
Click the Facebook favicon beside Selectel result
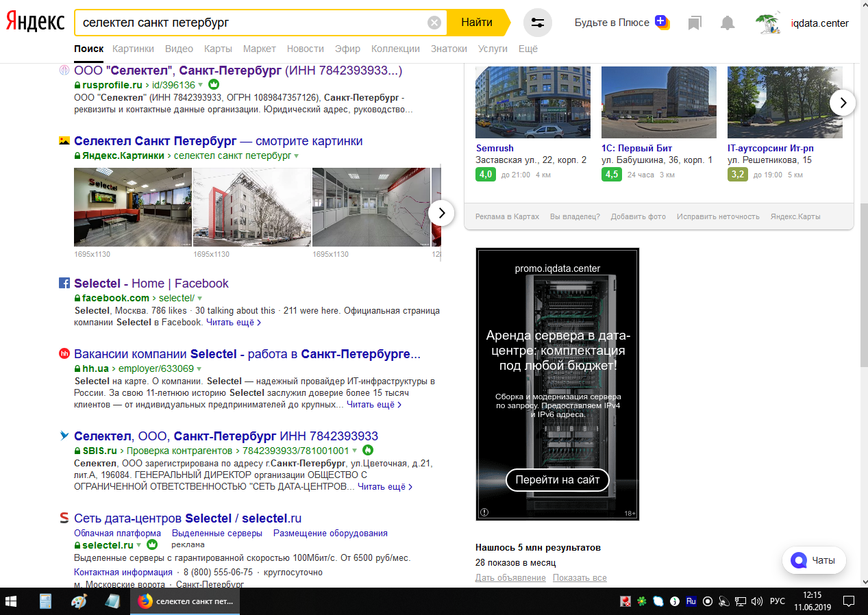point(64,283)
